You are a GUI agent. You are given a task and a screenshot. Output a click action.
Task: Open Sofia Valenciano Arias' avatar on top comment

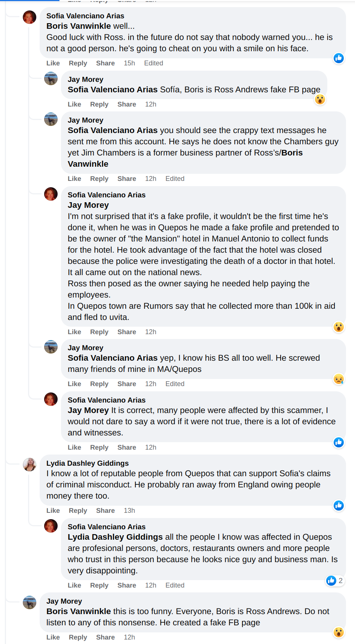point(30,17)
